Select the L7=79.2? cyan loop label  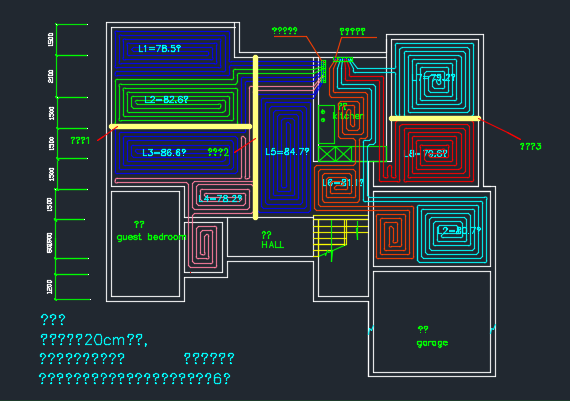coord(435,78)
